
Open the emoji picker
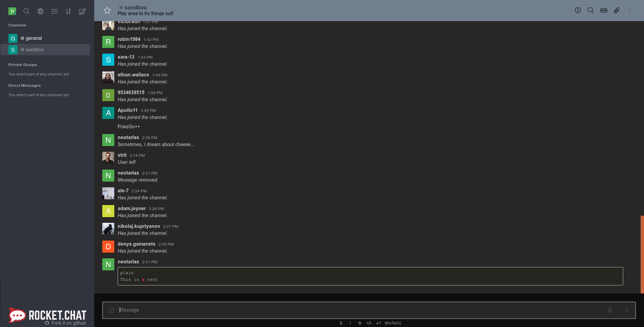pyautogui.click(x=111, y=310)
